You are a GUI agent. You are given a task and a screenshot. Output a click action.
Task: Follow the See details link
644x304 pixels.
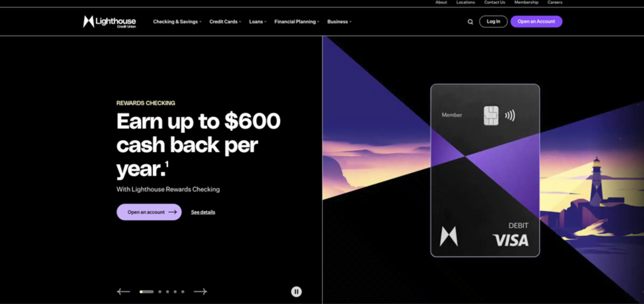pos(203,212)
